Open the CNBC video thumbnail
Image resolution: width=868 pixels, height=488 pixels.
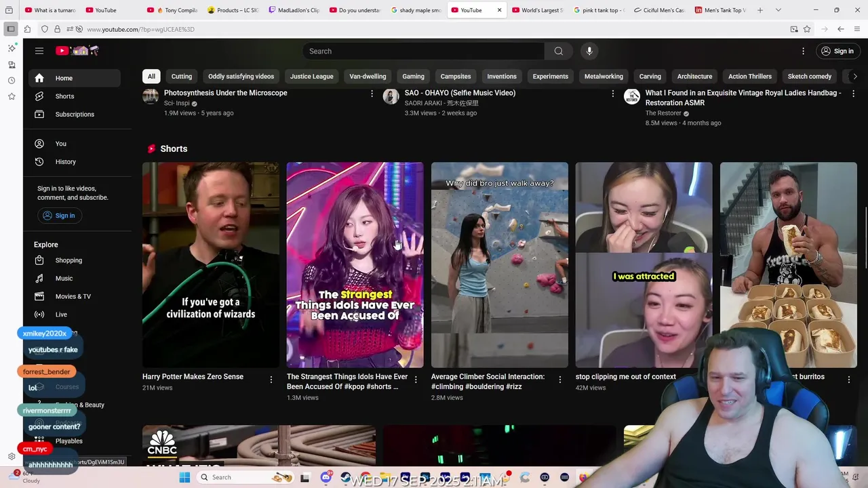pos(258,446)
